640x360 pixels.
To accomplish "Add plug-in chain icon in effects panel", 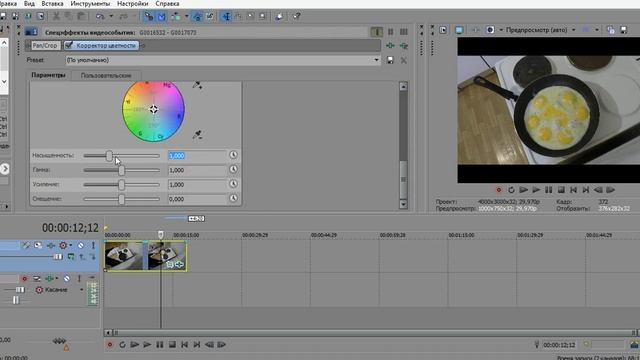I will pyautogui.click(x=390, y=46).
